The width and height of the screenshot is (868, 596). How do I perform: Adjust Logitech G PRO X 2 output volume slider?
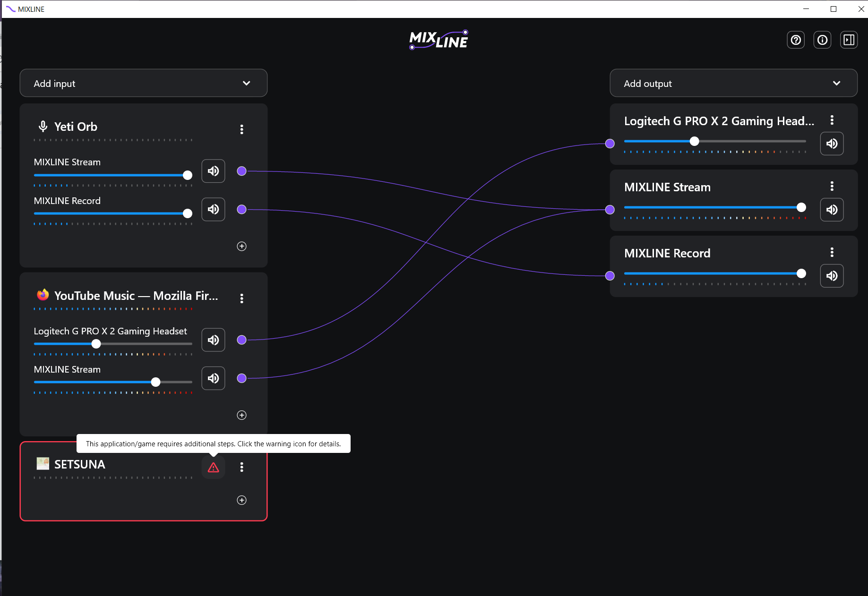(x=715, y=141)
